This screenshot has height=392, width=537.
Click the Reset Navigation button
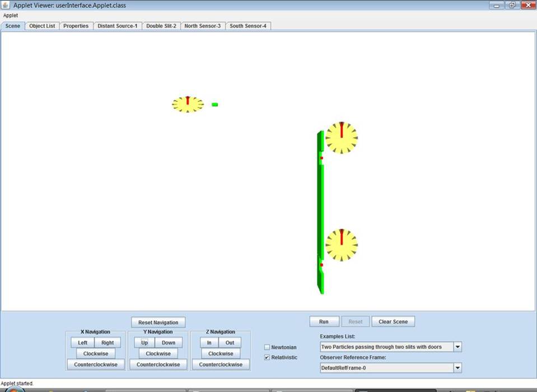(x=158, y=322)
